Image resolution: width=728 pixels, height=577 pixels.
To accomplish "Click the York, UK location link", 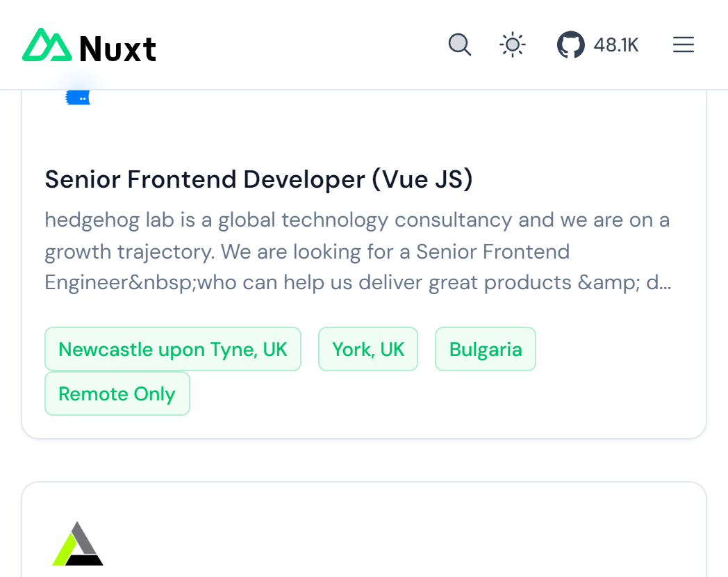I will (x=368, y=349).
